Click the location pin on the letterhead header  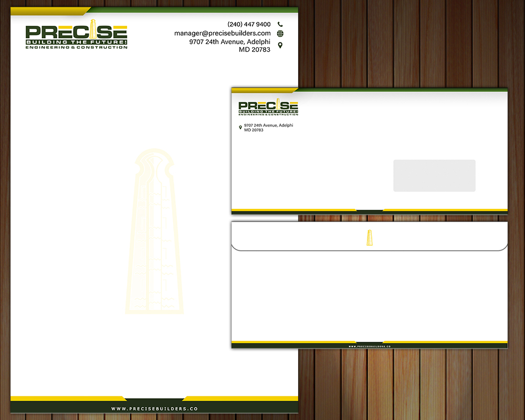coord(280,45)
